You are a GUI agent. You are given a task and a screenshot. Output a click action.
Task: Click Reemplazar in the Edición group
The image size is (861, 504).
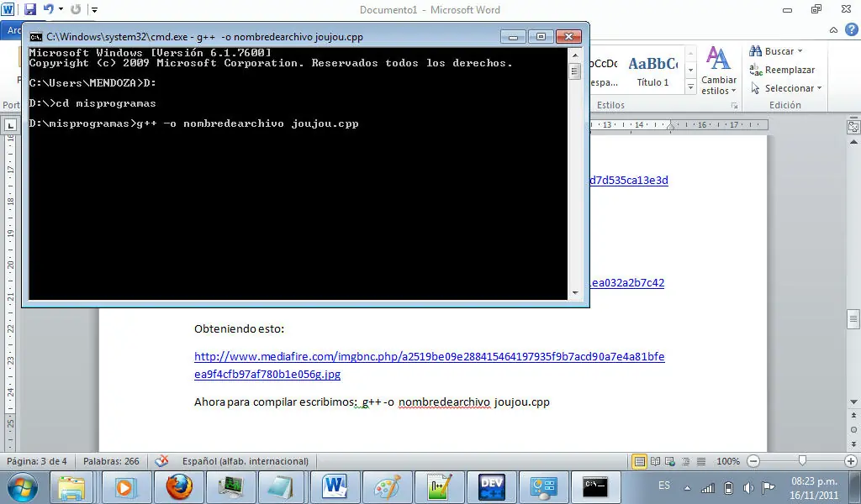782,70
